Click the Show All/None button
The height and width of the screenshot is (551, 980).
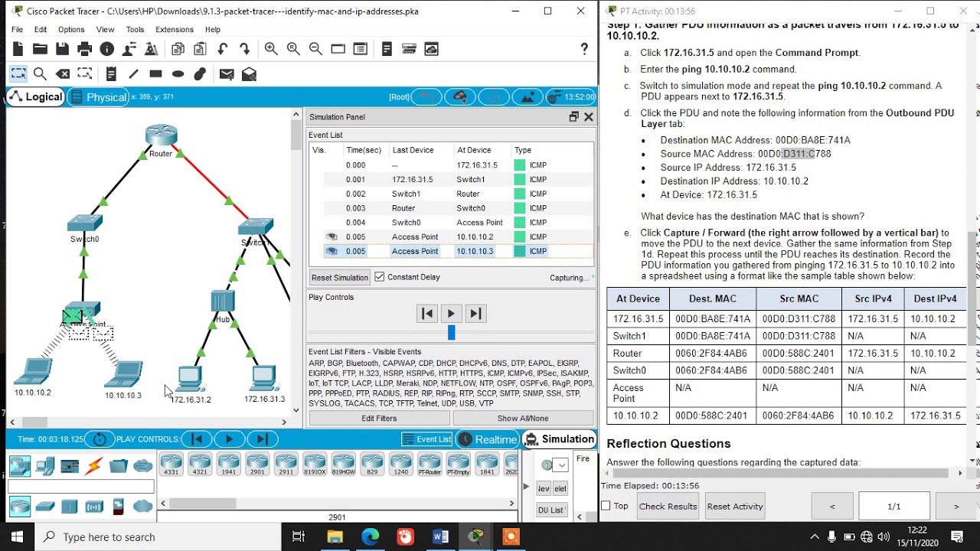pos(523,419)
